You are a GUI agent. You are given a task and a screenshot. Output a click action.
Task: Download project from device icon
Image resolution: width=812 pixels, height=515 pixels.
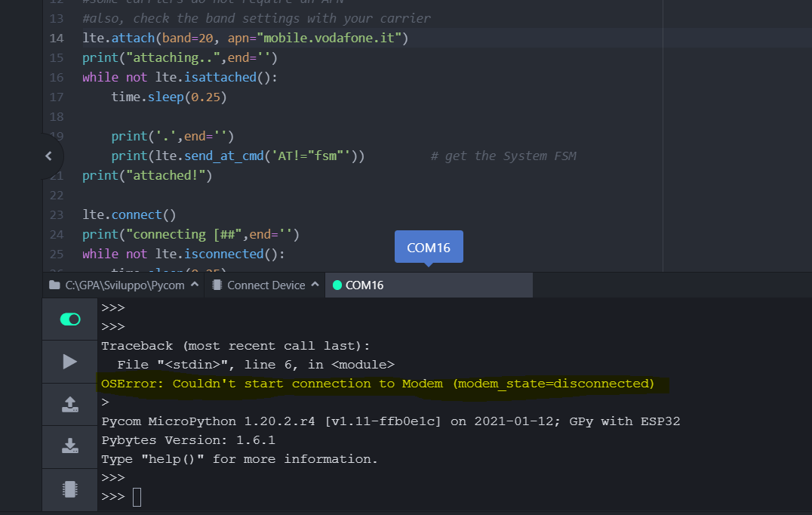70,446
